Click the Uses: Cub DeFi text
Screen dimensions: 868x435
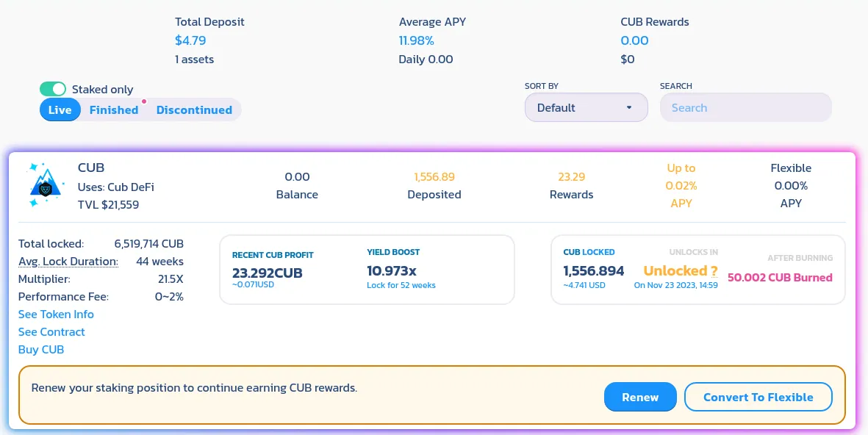click(x=115, y=187)
